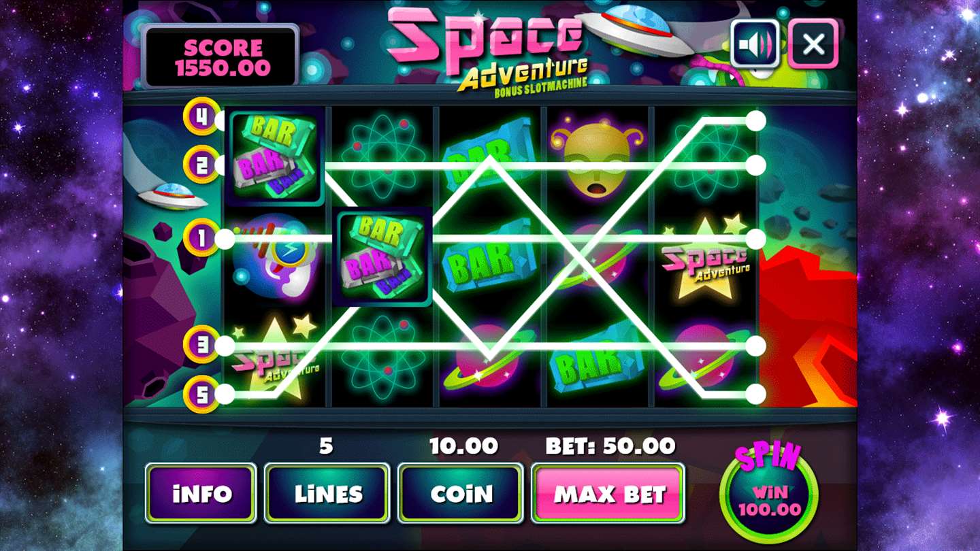The height and width of the screenshot is (551, 980).
Task: Change number of LINES
Action: (327, 493)
